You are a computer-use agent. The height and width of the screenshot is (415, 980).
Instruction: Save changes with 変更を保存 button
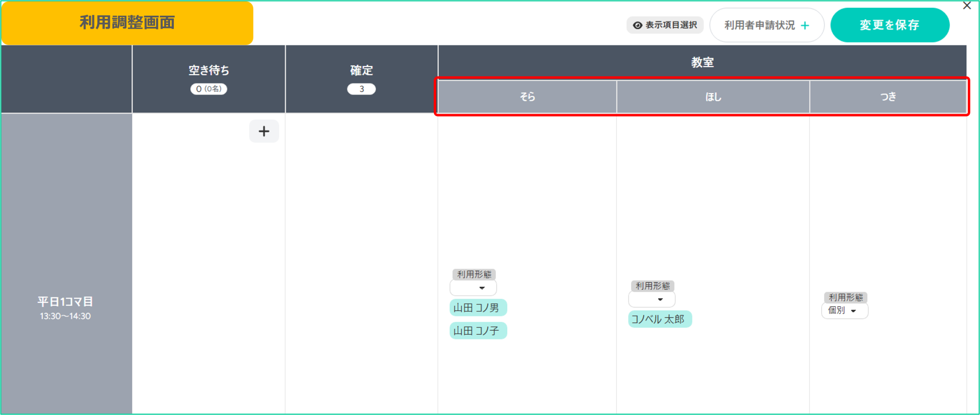890,25
